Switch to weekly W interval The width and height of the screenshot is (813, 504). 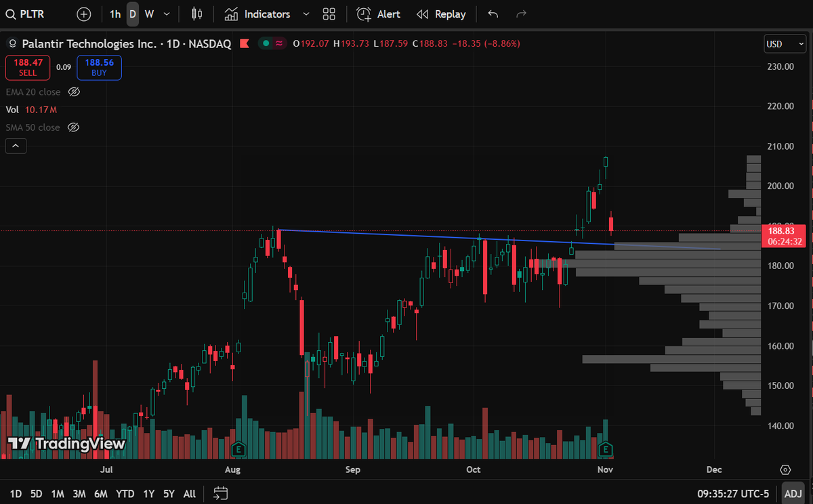tap(148, 14)
